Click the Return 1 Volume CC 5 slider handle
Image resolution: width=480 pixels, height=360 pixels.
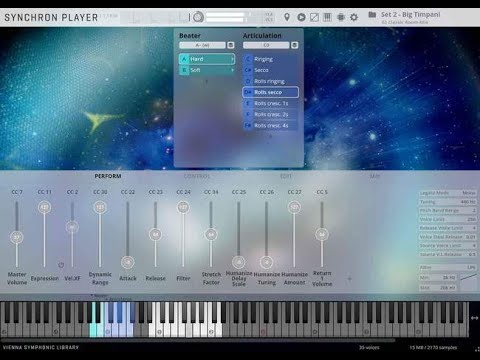click(x=322, y=234)
